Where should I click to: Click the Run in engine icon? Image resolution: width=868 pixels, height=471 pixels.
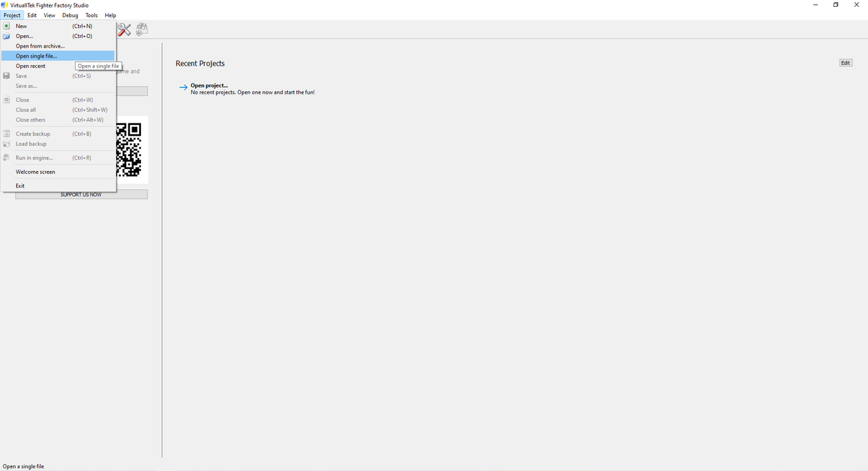6,157
